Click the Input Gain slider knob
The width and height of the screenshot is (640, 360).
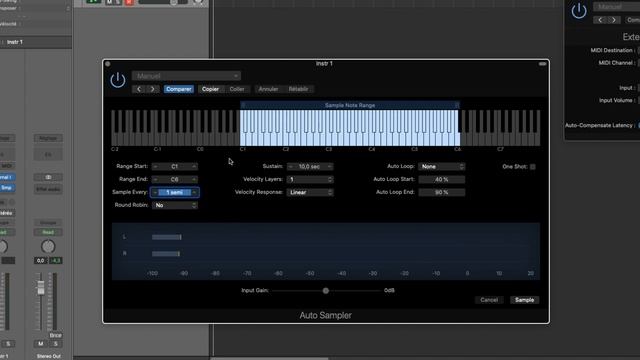[326, 291]
